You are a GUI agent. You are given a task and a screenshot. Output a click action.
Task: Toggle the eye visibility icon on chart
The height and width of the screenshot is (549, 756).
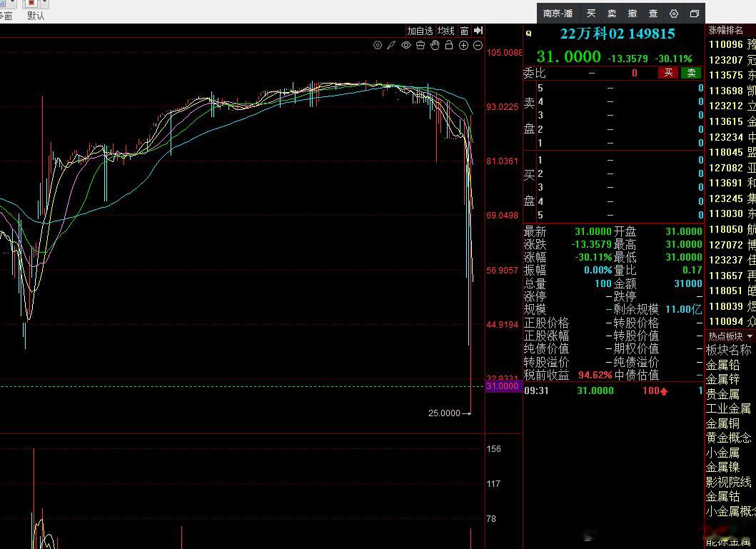406,45
